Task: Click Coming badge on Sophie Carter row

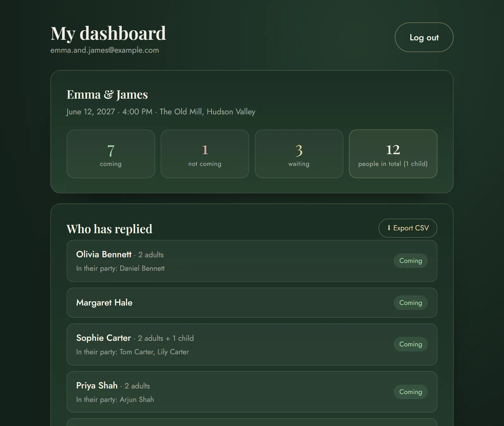Action: pyautogui.click(x=411, y=344)
